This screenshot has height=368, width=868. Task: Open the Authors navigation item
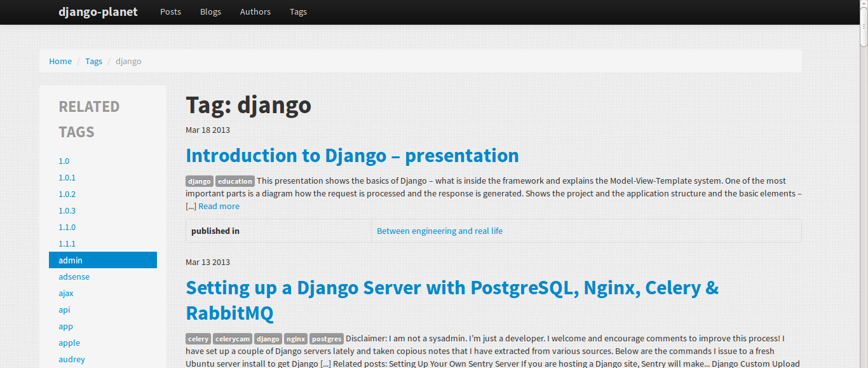click(255, 11)
